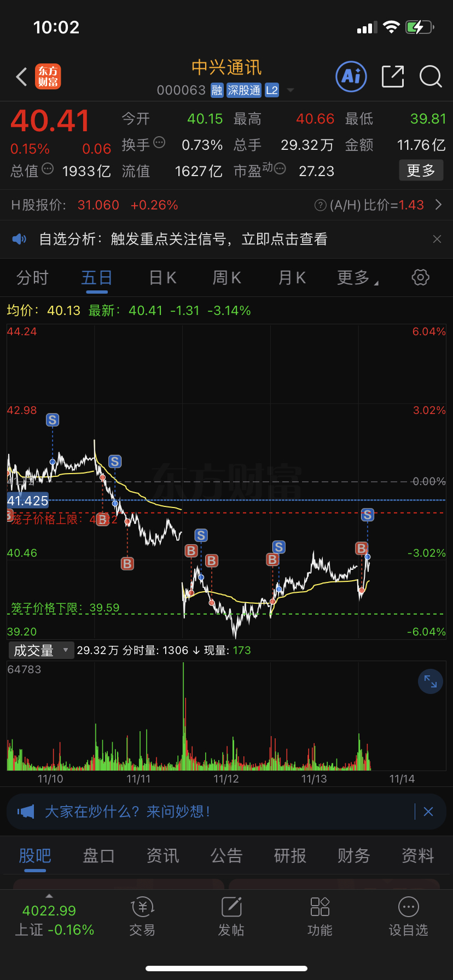Viewport: 453px width, 980px height.
Task: Switch to 月K chart tab
Action: click(292, 278)
